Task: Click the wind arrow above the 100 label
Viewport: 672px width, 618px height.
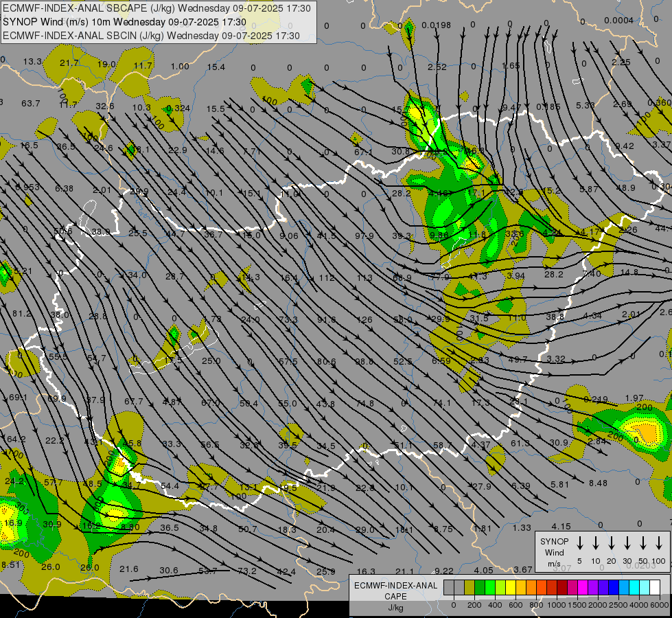Action: (x=659, y=543)
